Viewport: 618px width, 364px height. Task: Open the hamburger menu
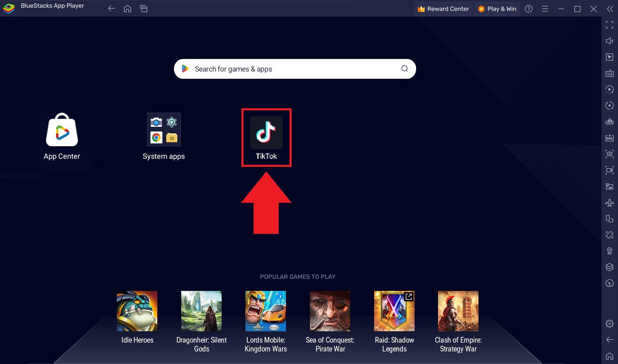(x=545, y=8)
